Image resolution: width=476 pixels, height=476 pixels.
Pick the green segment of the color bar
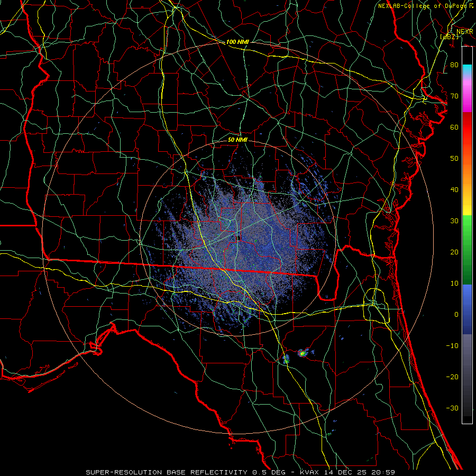[x=467, y=250]
